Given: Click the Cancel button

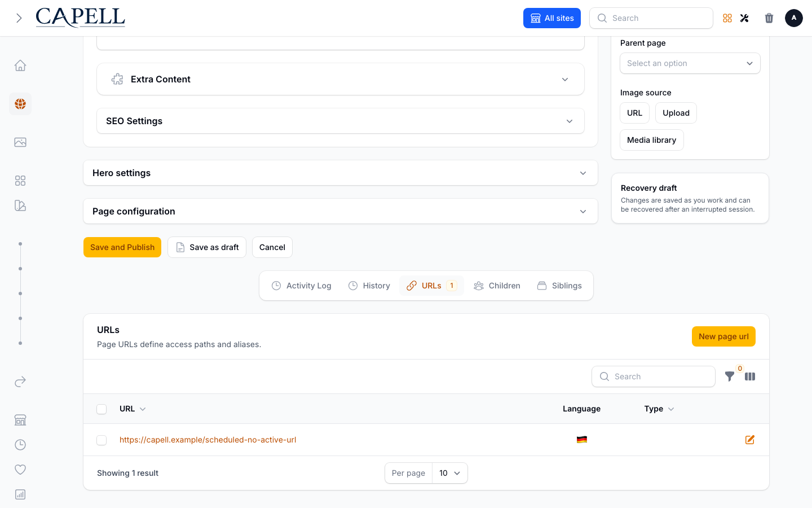Looking at the screenshot, I should point(272,247).
